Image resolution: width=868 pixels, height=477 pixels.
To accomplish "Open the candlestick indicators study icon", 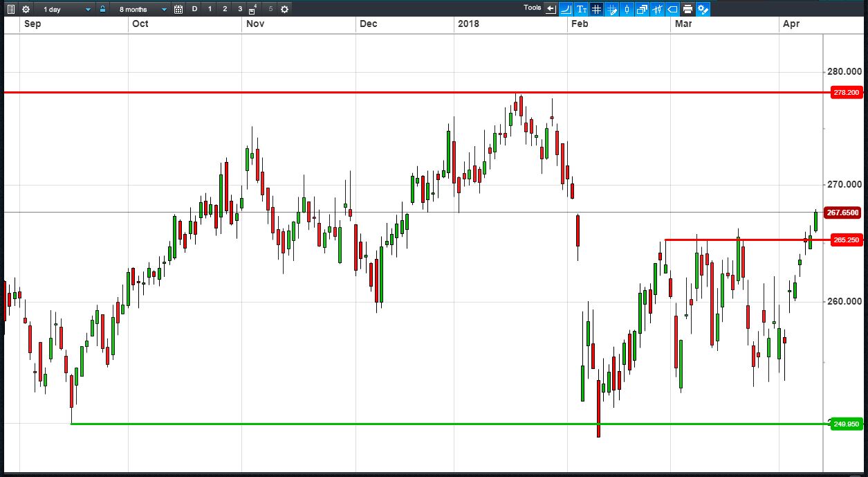I will [657, 9].
